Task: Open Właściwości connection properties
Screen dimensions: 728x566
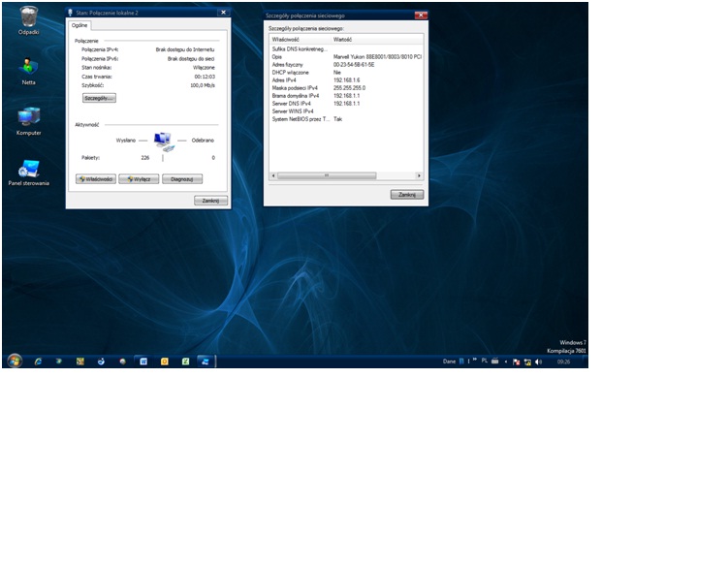Action: [96, 179]
